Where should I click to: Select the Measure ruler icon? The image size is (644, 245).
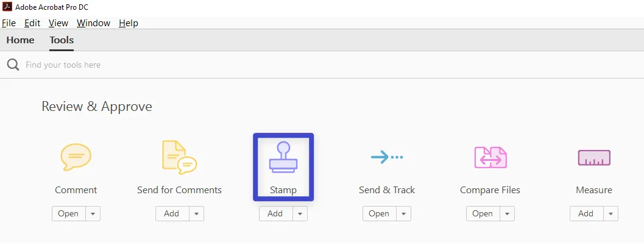(x=593, y=158)
